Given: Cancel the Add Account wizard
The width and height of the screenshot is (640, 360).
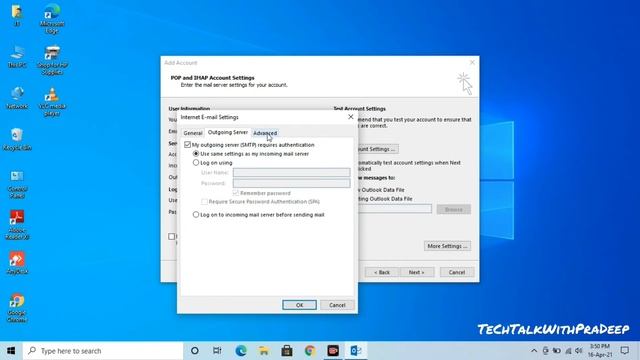Looking at the screenshot, I should tap(457, 272).
